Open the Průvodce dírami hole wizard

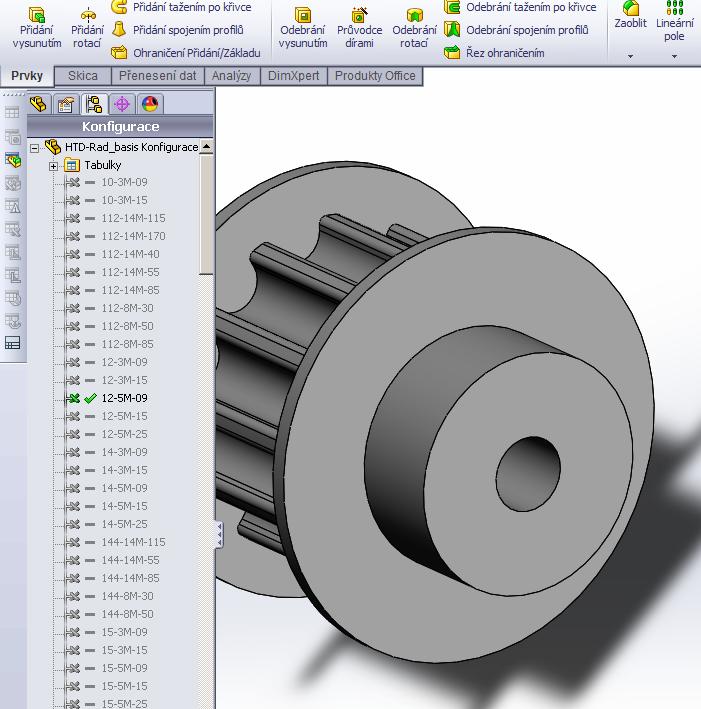[359, 27]
